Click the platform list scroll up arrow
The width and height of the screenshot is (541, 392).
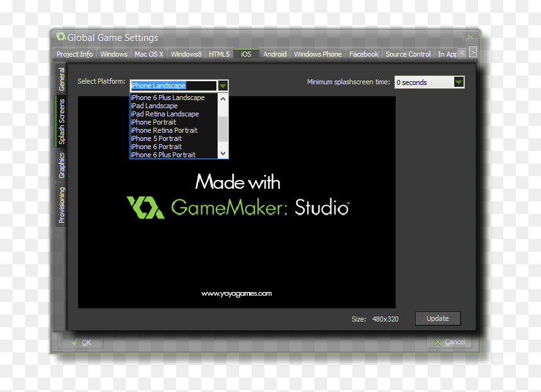223,99
